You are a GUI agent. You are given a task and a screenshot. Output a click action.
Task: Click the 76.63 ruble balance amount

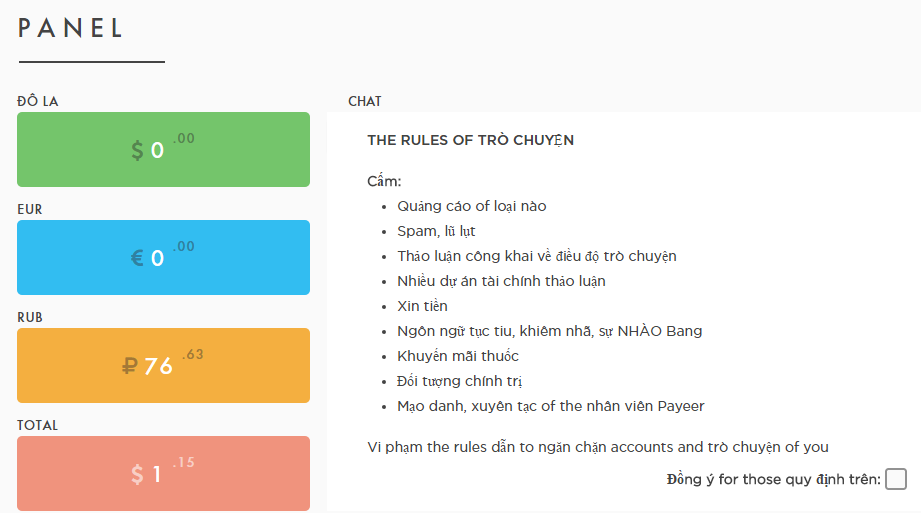pyautogui.click(x=160, y=365)
